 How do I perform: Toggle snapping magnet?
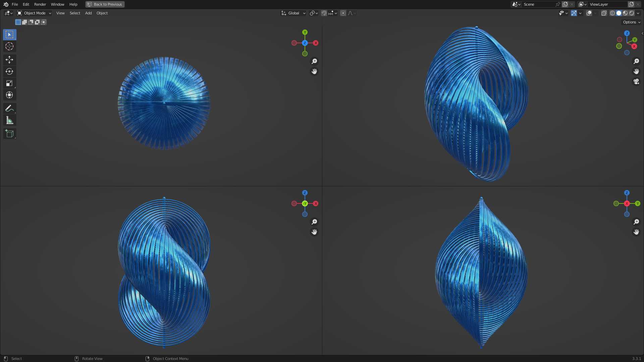(324, 13)
